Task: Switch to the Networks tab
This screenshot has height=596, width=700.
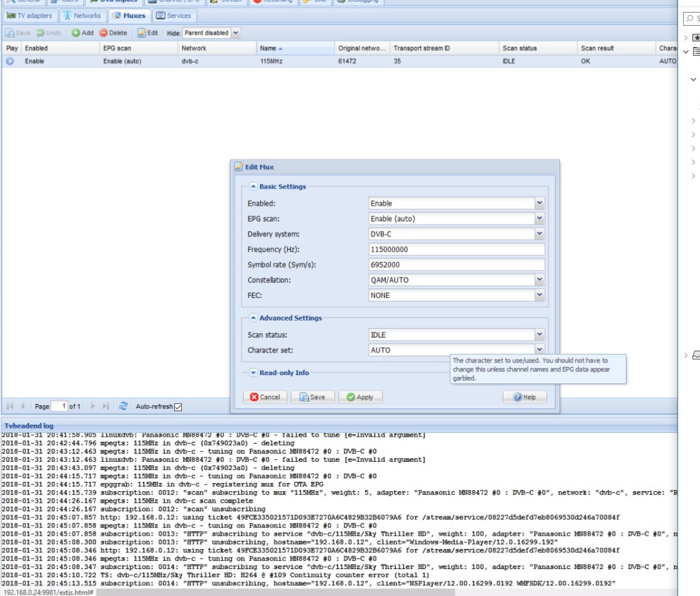Action: coord(82,16)
